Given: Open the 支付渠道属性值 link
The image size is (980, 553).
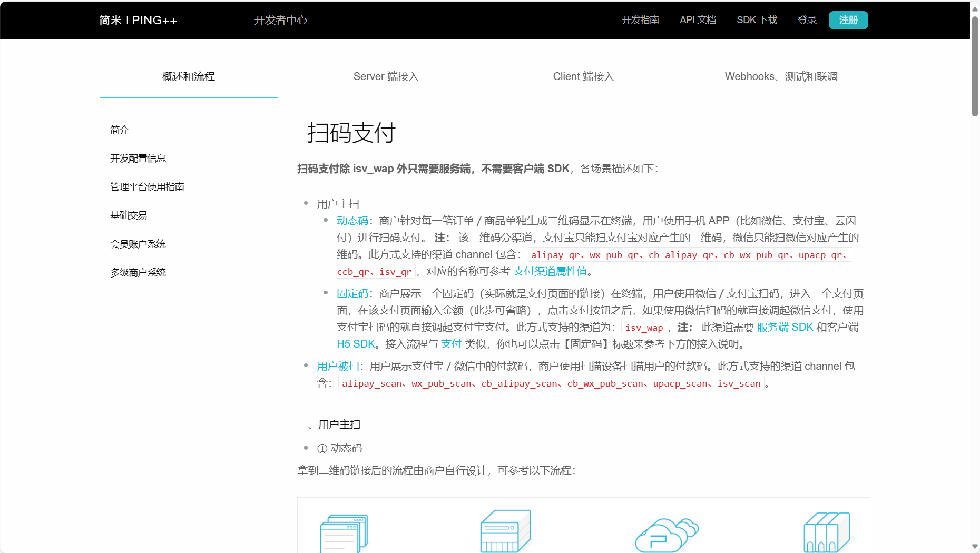Looking at the screenshot, I should [x=550, y=271].
